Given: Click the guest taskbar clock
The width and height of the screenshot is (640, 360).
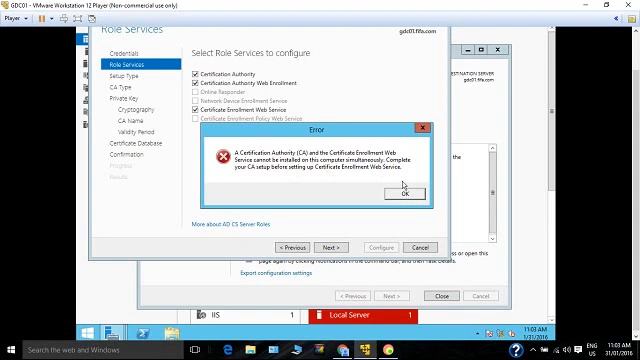Looking at the screenshot, I should pos(536,333).
